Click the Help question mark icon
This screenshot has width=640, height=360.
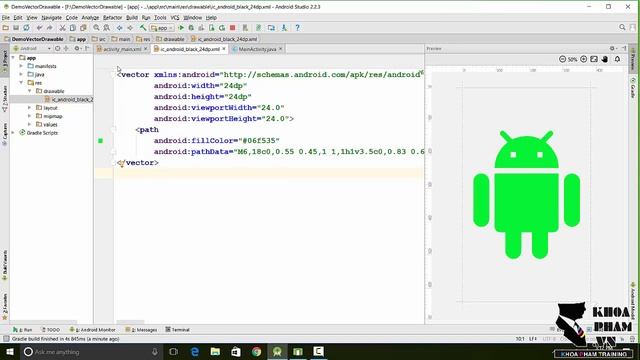[298, 28]
